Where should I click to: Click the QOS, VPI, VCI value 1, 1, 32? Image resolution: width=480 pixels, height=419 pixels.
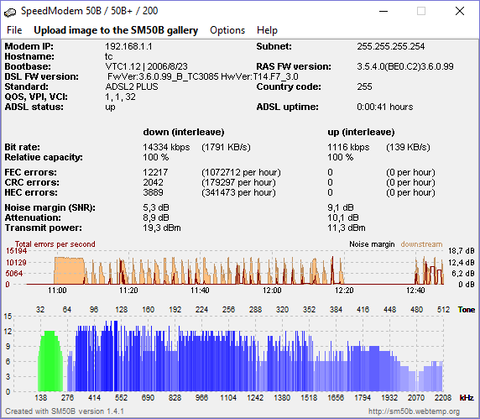point(120,97)
